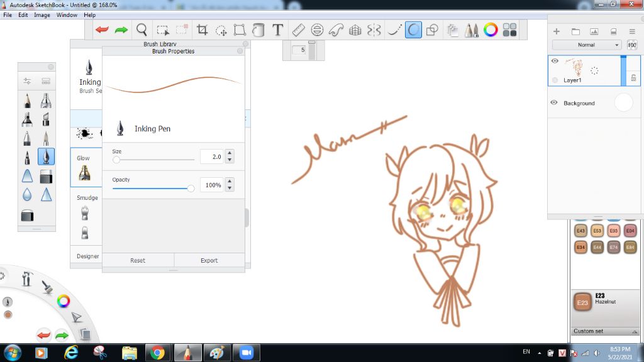Viewport: 644px width, 362px height.
Task: Enable the Ruler guide tool
Action: [299, 30]
